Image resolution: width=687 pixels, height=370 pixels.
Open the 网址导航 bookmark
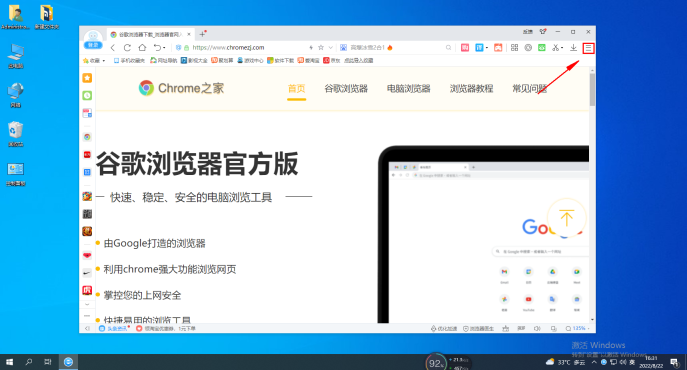(163, 60)
